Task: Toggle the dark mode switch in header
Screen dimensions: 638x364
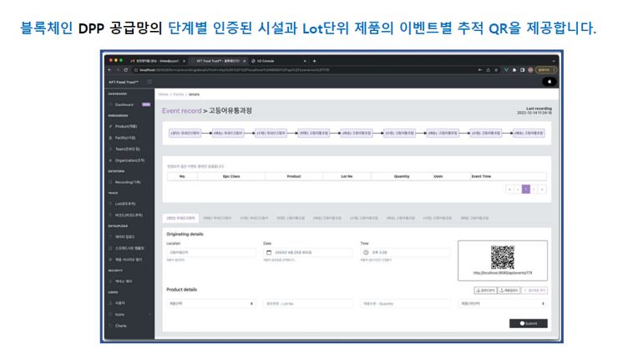Action: pyautogui.click(x=549, y=82)
